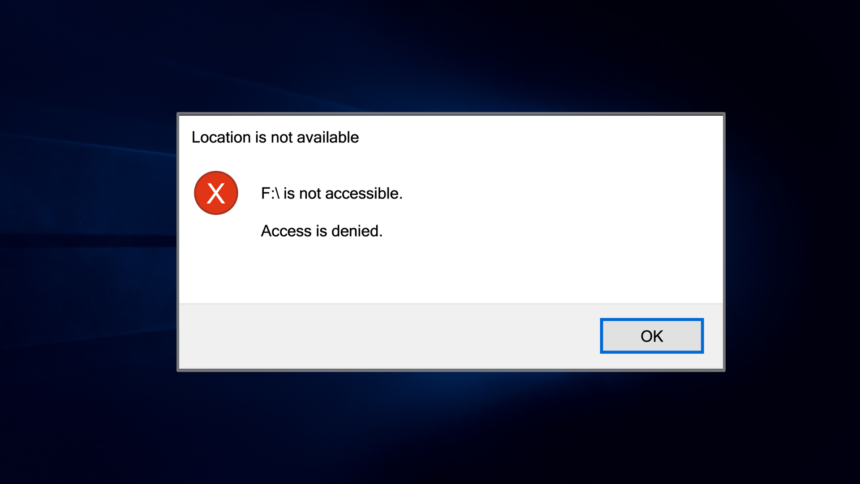Click the word 'Access' in the second message line
Viewport: 860px width, 484px height.
coord(286,231)
